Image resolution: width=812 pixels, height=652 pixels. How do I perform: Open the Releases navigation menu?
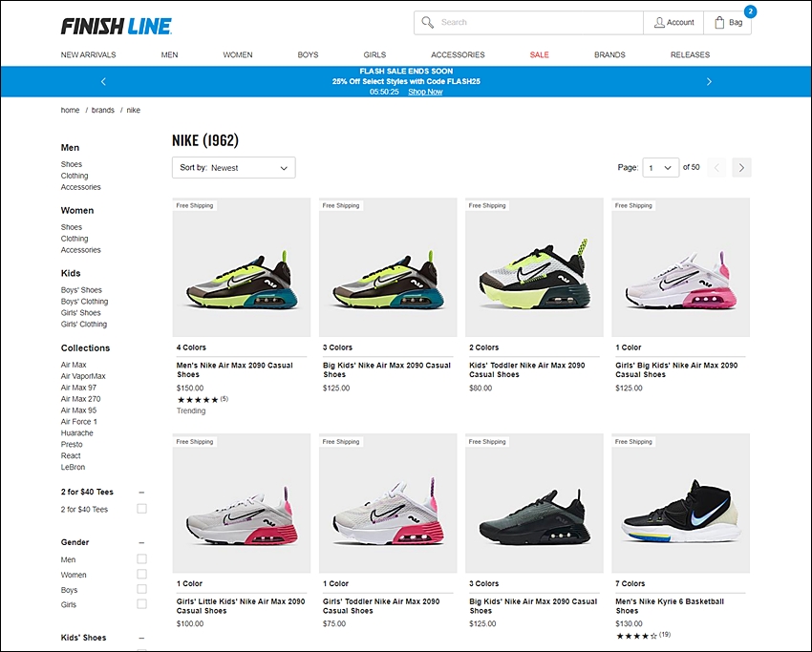[x=690, y=54]
